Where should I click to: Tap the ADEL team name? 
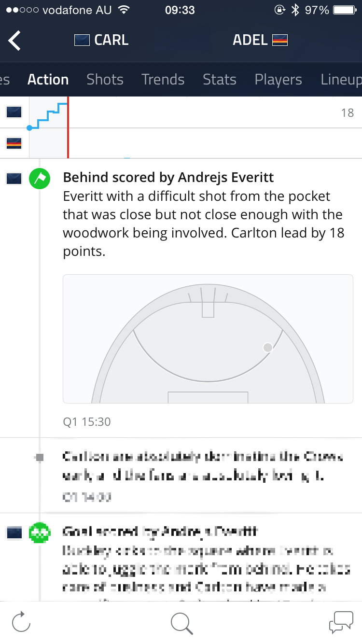[250, 40]
